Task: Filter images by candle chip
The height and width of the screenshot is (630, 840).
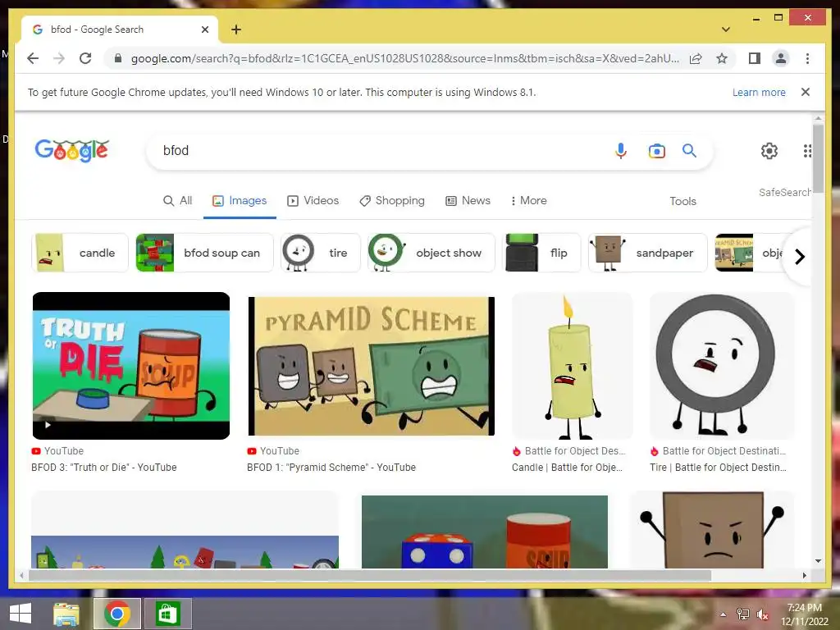Action: point(80,253)
